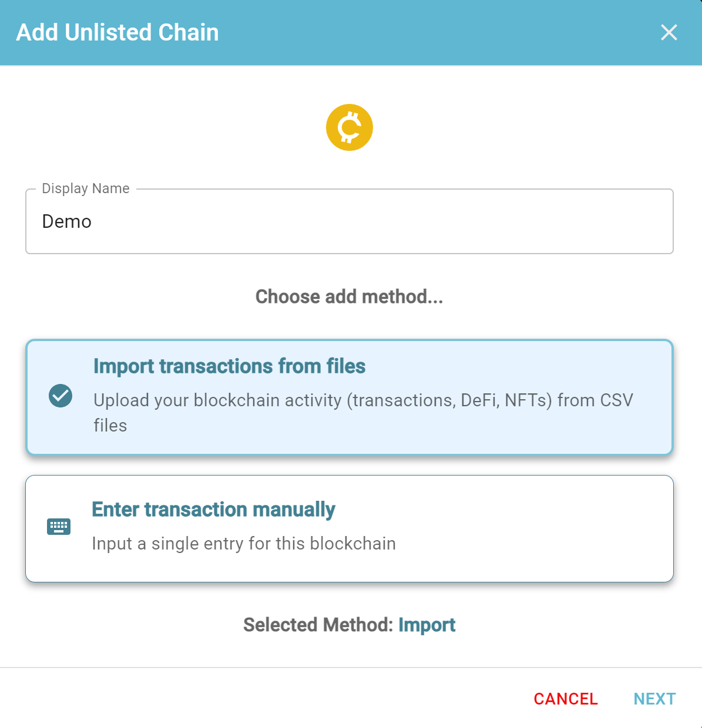The width and height of the screenshot is (702, 728).
Task: Click the Enter transaction manually heading
Action: coord(214,510)
